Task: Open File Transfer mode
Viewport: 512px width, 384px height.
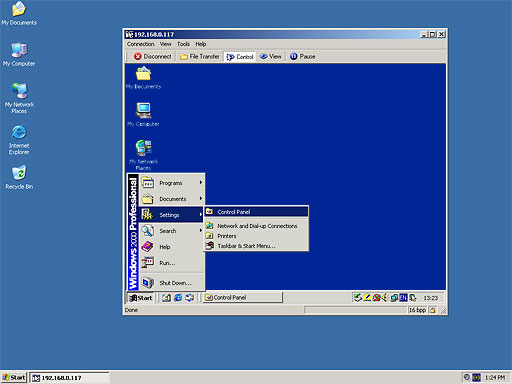Action: pyautogui.click(x=200, y=56)
